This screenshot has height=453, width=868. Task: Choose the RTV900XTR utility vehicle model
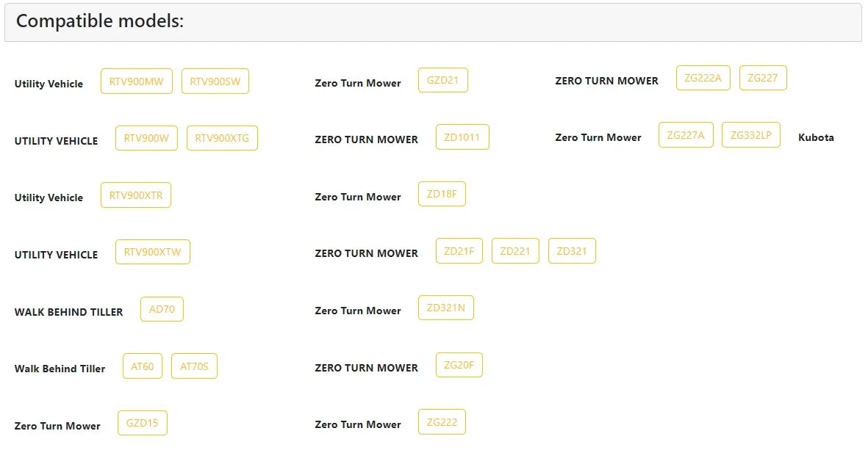(136, 195)
